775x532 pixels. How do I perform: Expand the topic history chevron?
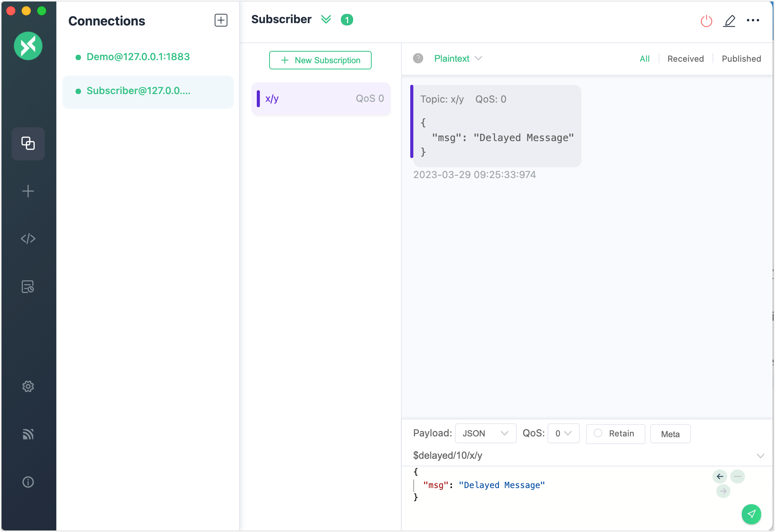760,456
